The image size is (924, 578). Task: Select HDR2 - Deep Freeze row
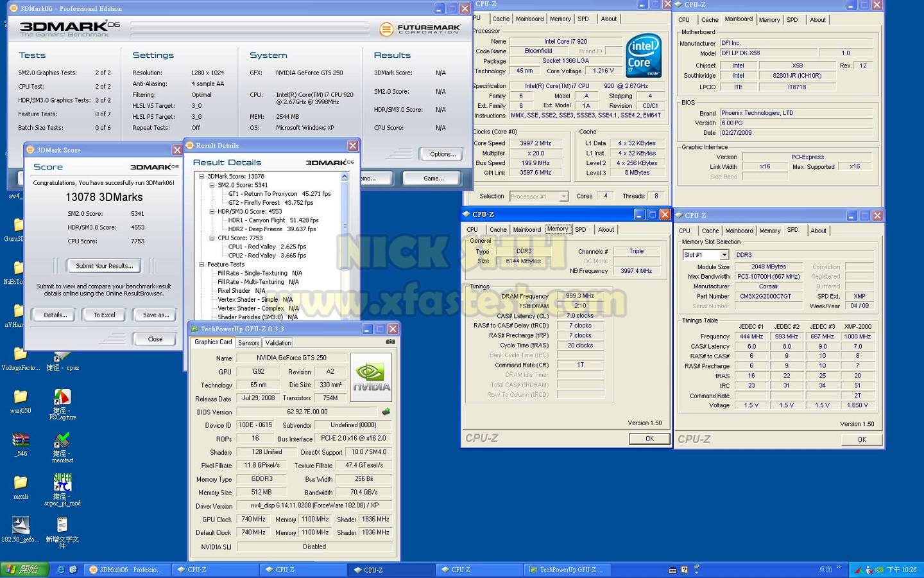[x=272, y=229]
